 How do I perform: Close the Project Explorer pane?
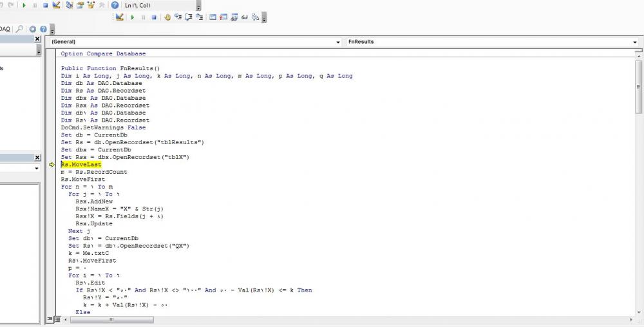tap(37, 39)
